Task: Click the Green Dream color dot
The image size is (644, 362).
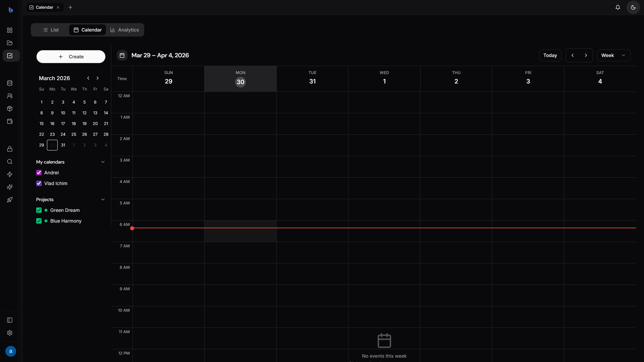Action: pos(46,210)
